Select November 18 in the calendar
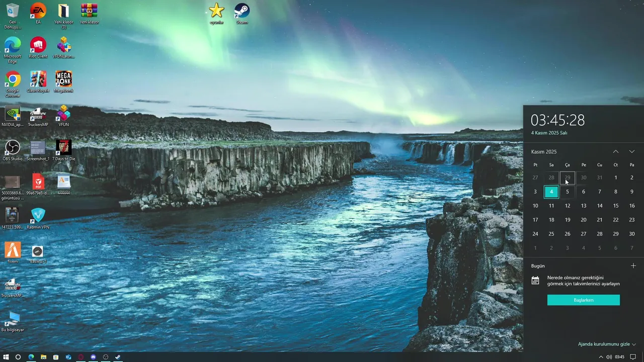 coord(551,220)
